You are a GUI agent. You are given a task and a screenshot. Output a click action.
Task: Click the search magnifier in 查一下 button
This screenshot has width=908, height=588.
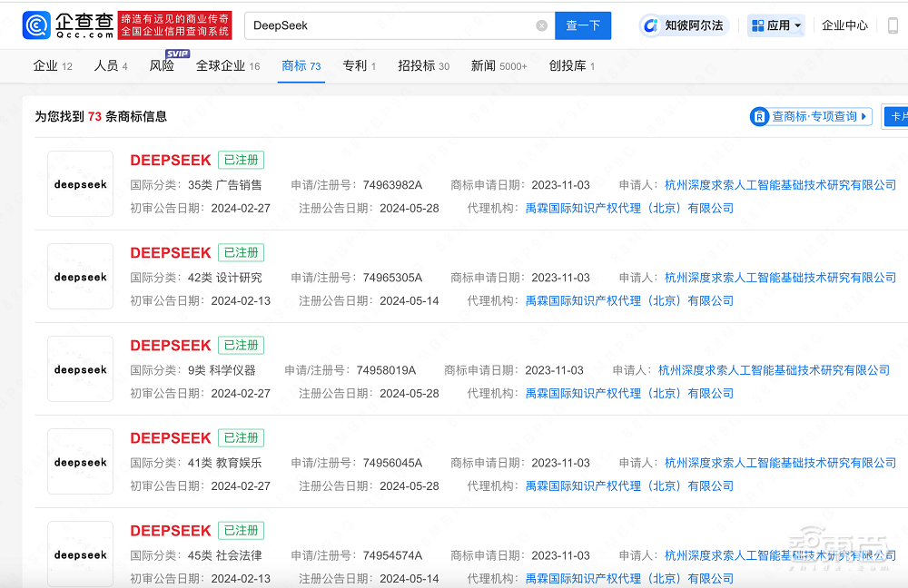pos(583,25)
